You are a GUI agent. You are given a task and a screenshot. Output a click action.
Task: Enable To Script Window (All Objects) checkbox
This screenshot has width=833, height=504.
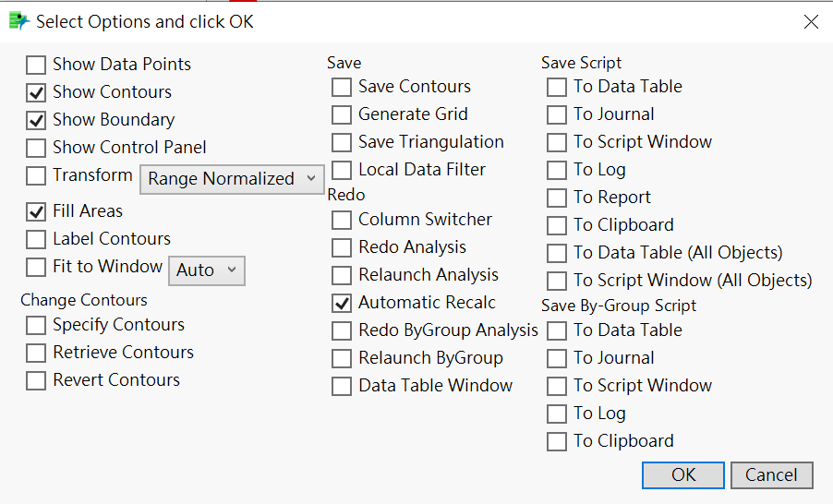557,281
